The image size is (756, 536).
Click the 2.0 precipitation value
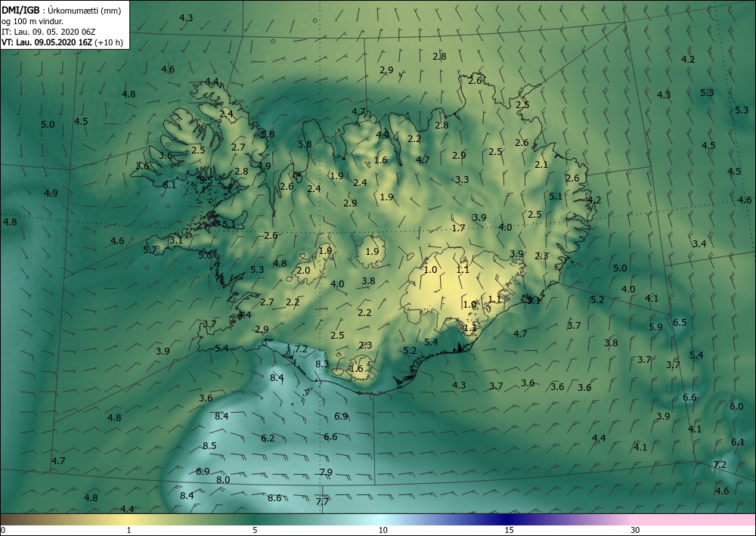[x=303, y=271]
